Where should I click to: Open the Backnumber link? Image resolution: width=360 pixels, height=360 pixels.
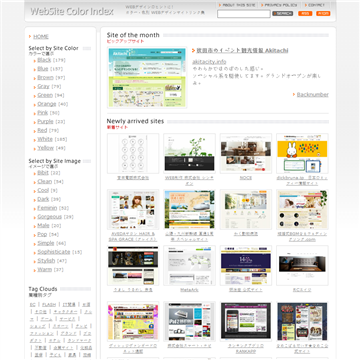coord(313,95)
